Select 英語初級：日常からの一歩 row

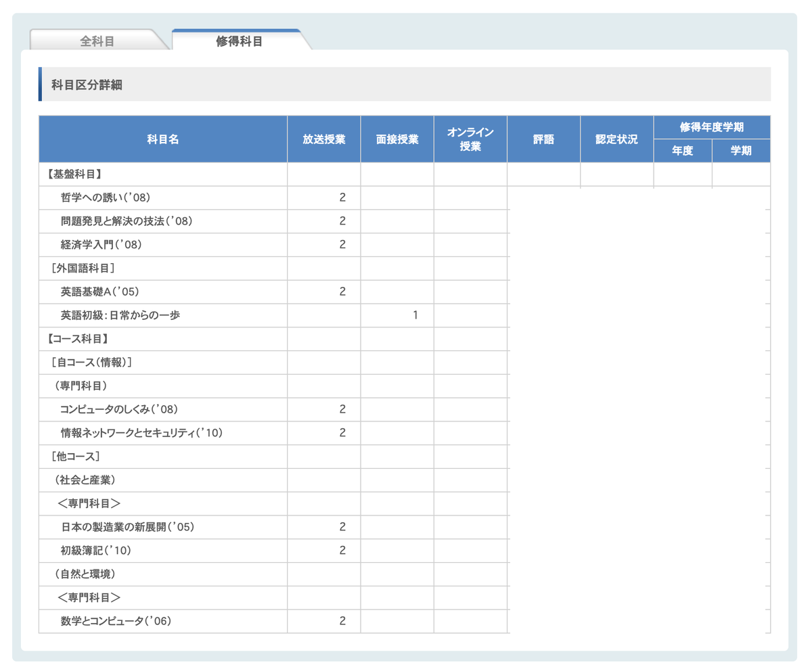click(x=117, y=315)
